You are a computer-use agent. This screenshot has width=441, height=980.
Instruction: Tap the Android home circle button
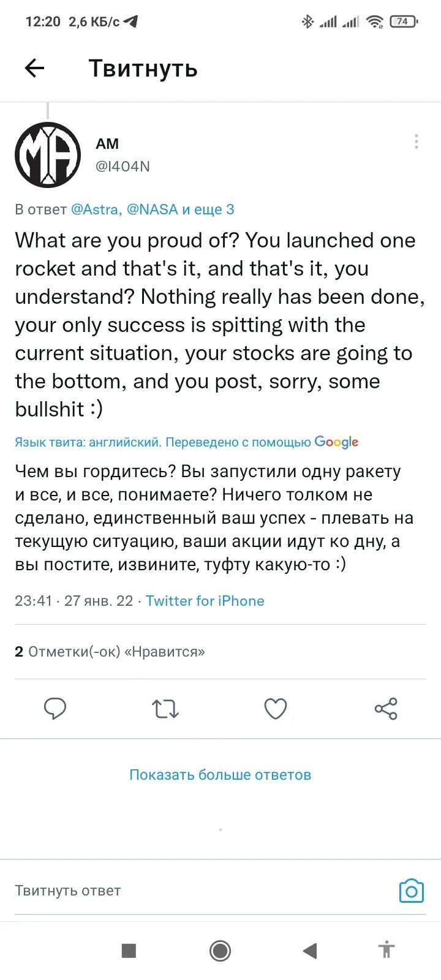220,950
